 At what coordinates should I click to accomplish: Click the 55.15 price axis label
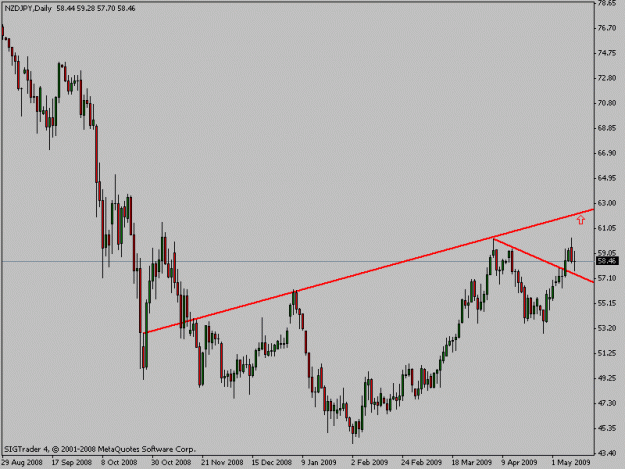[607, 303]
